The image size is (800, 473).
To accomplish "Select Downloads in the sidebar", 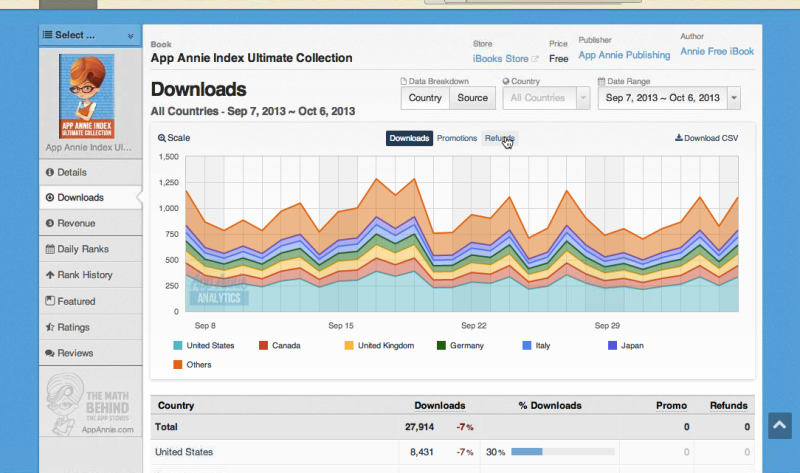I will click(90, 197).
